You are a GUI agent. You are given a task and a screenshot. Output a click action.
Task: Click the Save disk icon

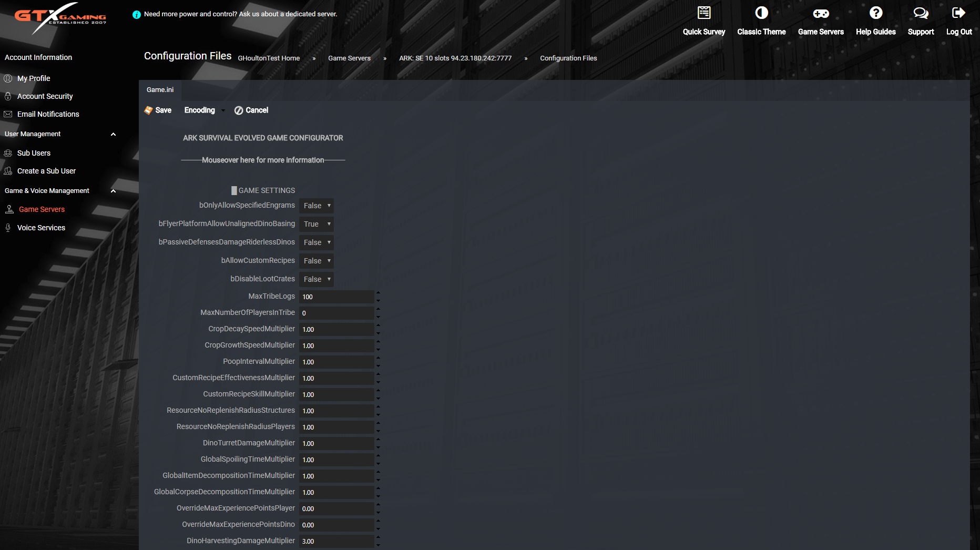[x=148, y=110]
